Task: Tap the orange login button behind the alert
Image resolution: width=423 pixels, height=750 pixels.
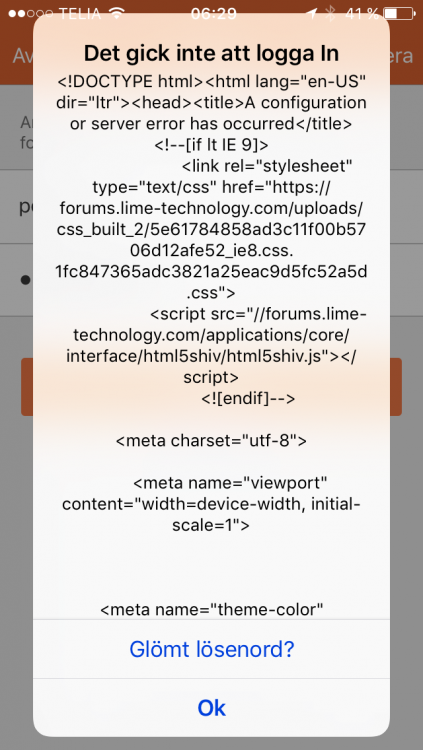Action: pyautogui.click(x=212, y=386)
